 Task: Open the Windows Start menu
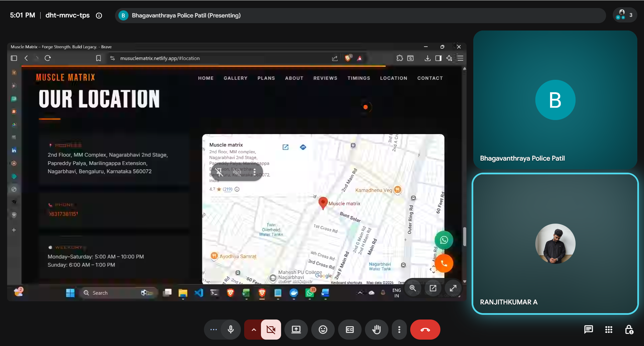[70, 293]
